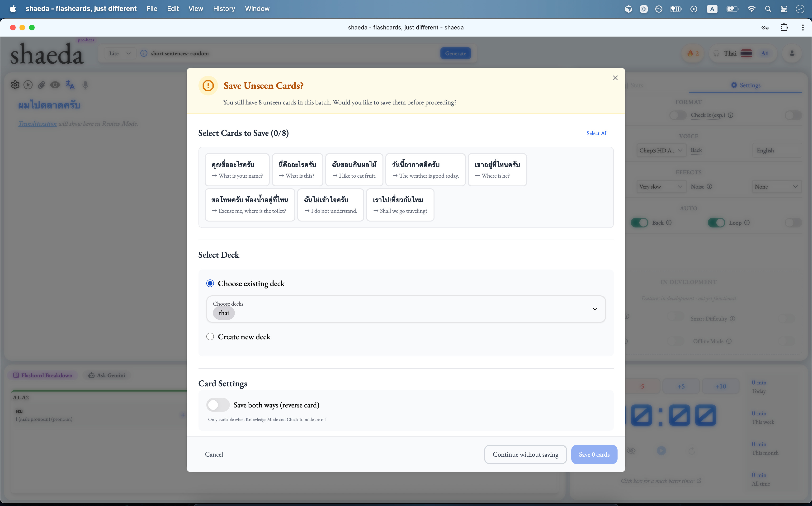Click the settings gear icon above flashcard
Screen dimensions: 812x506
pyautogui.click(x=15, y=85)
